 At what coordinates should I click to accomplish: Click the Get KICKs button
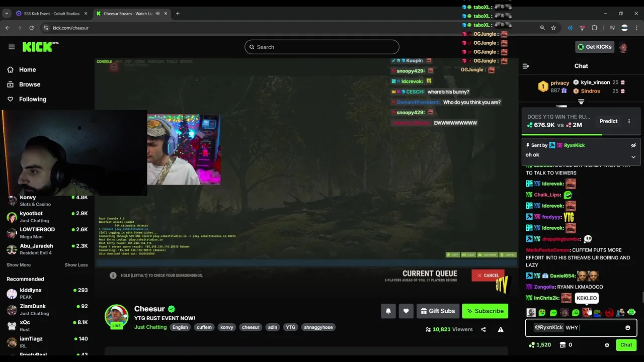(594, 47)
